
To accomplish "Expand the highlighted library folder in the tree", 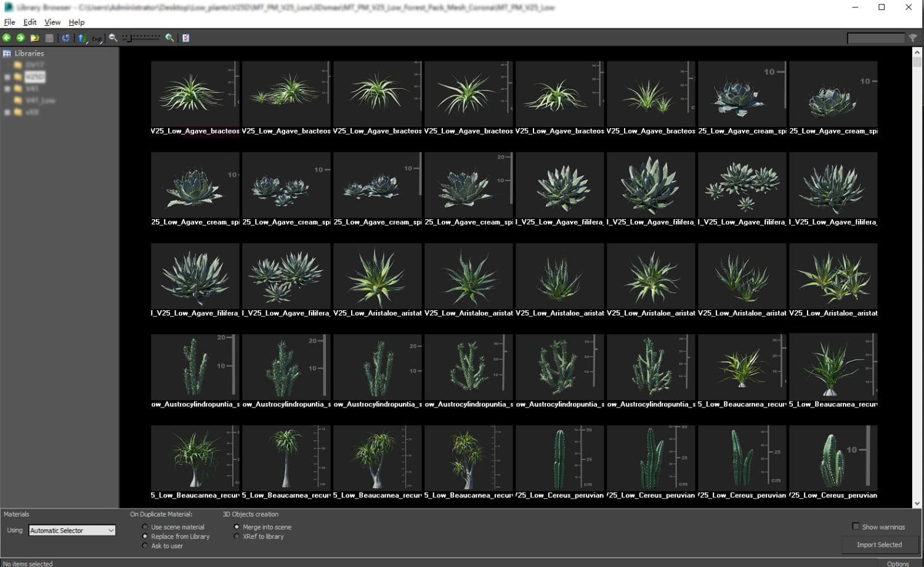I will tap(7, 77).
